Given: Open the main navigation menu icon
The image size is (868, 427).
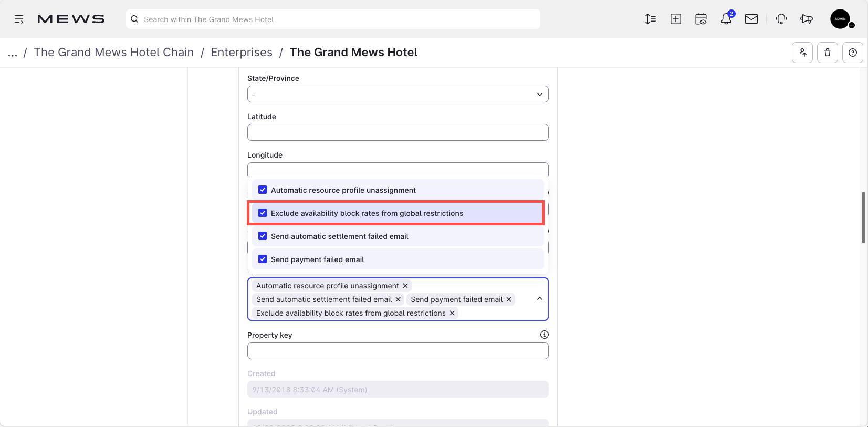Looking at the screenshot, I should pos(19,19).
